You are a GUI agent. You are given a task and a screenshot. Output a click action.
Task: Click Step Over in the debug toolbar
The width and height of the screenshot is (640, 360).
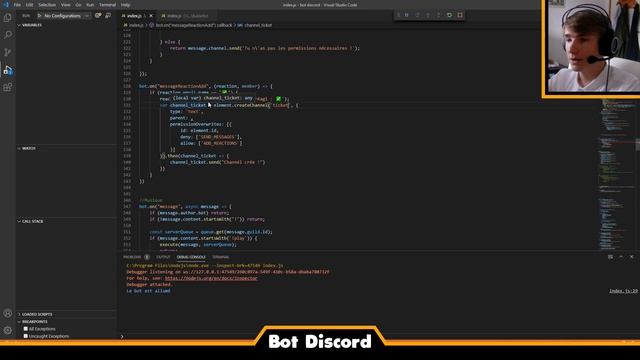pyautogui.click(x=417, y=15)
